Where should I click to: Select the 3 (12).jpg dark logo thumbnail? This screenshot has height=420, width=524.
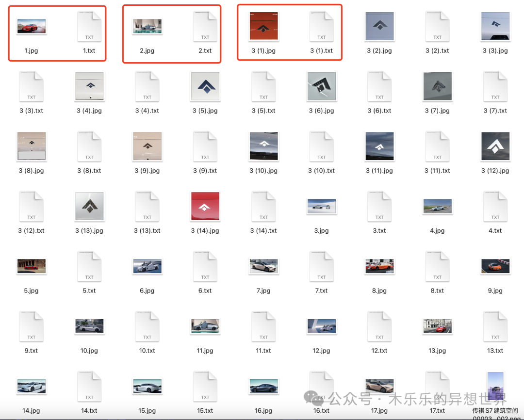pyautogui.click(x=495, y=146)
